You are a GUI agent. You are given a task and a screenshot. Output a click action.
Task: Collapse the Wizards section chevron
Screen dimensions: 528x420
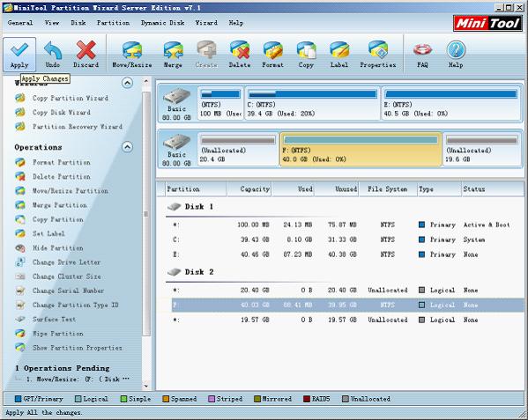(127, 83)
